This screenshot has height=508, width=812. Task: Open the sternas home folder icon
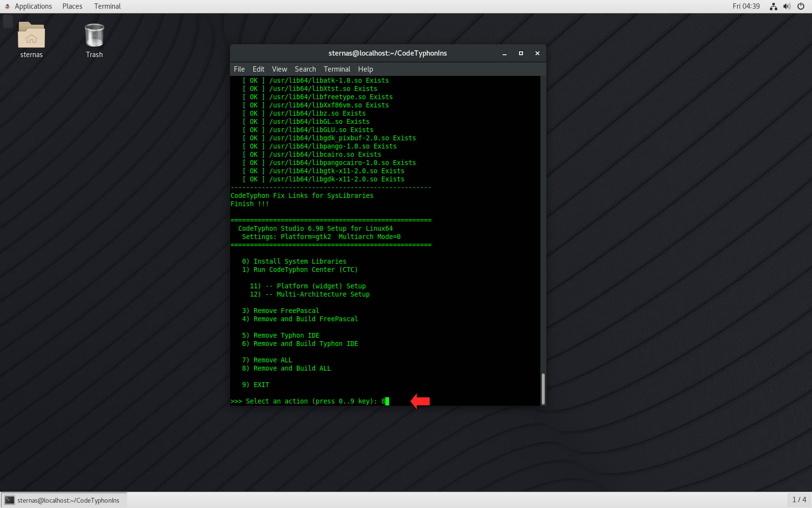tap(31, 35)
